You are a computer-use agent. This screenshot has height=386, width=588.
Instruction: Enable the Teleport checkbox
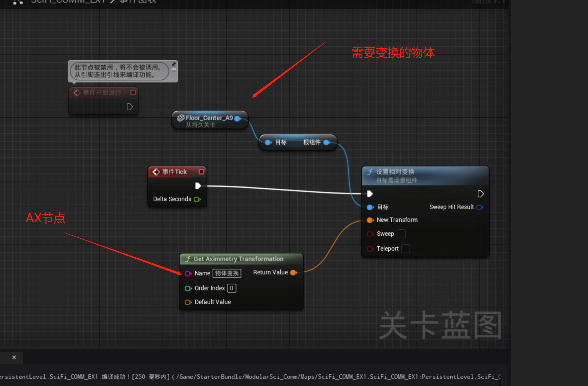pyautogui.click(x=405, y=248)
